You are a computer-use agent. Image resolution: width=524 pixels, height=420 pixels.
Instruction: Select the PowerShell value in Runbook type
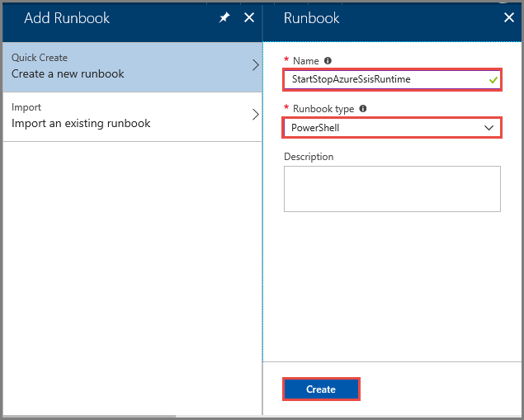click(x=316, y=128)
